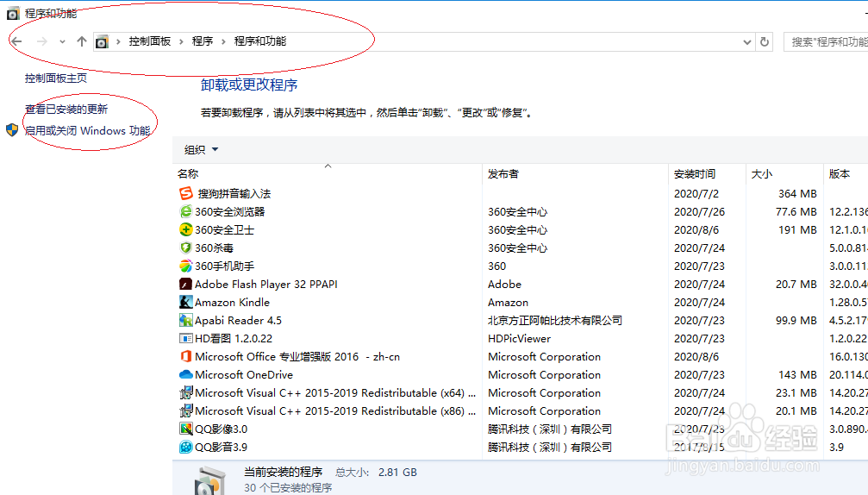Go forward with the forward arrow
The height and width of the screenshot is (495, 868).
tap(42, 41)
